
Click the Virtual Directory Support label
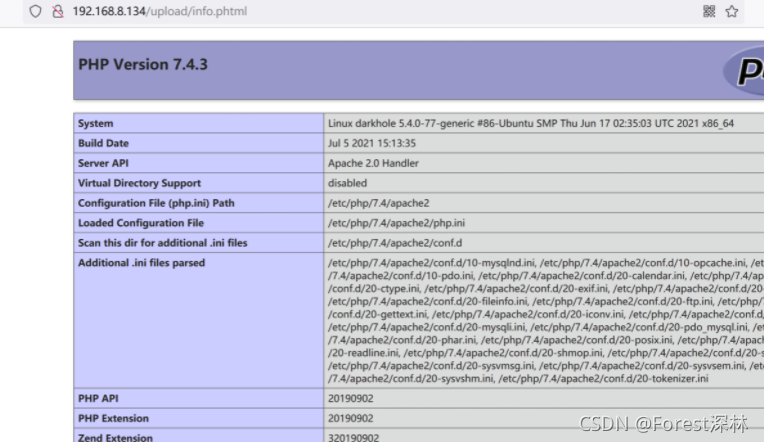point(139,183)
